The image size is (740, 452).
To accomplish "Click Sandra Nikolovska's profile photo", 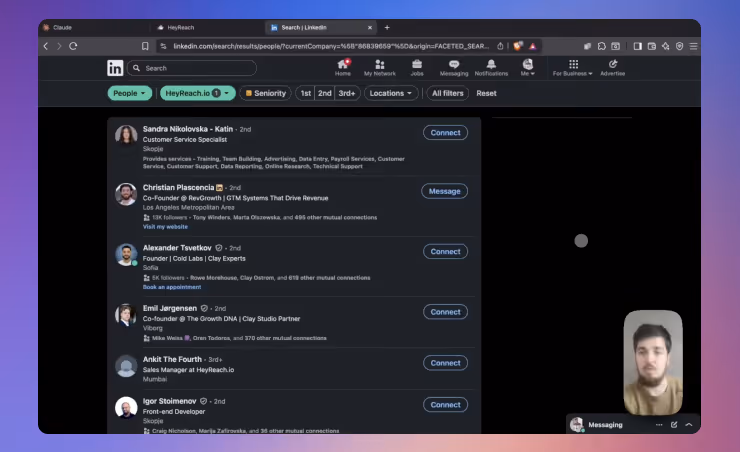I will [126, 135].
